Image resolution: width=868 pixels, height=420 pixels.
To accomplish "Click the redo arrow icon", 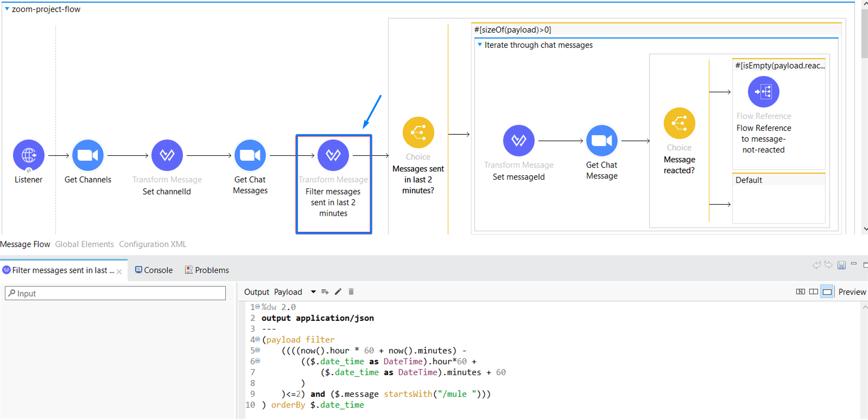I will pyautogui.click(x=828, y=265).
